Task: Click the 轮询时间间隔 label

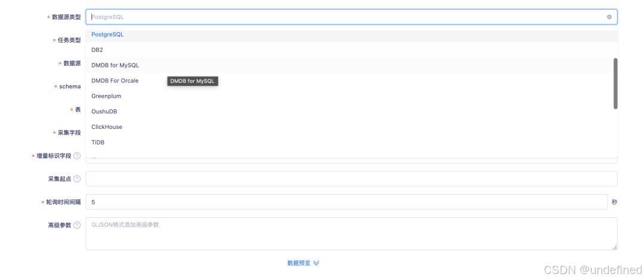Action: click(x=63, y=202)
